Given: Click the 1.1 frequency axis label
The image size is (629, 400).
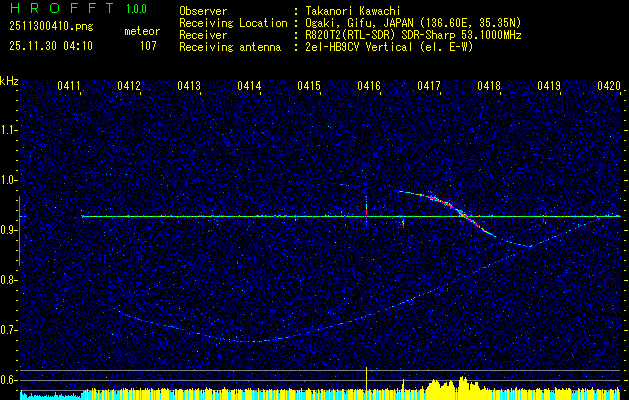Looking at the screenshot, I should point(9,130).
